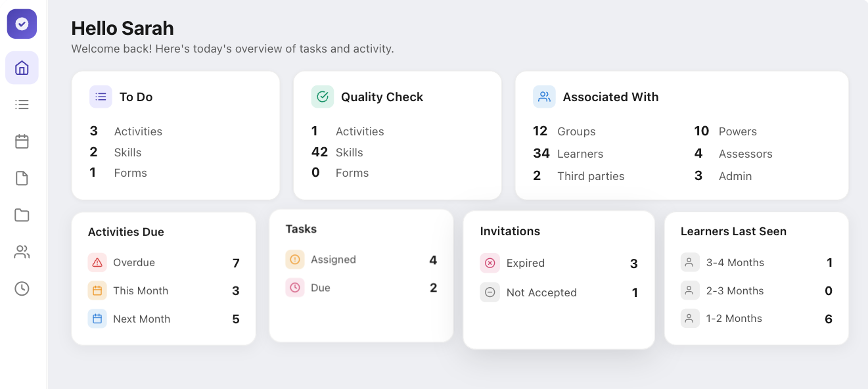Image resolution: width=868 pixels, height=389 pixels.
Task: Click the Expired invitations label
Action: click(x=526, y=263)
